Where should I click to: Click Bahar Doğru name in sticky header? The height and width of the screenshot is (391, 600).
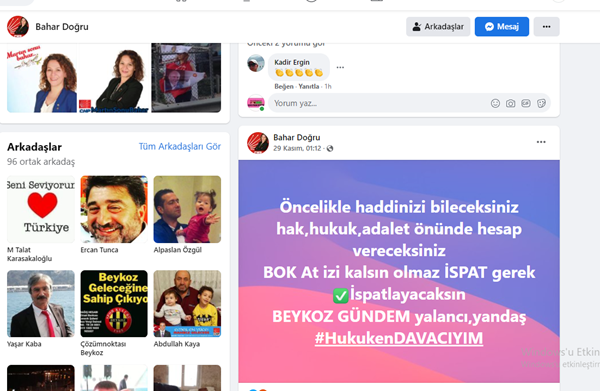62,27
